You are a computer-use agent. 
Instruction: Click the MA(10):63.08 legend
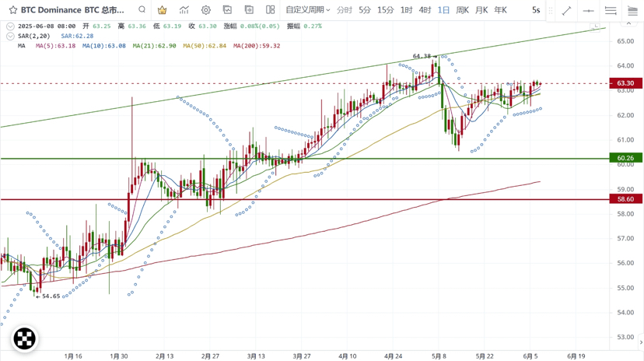tap(104, 46)
